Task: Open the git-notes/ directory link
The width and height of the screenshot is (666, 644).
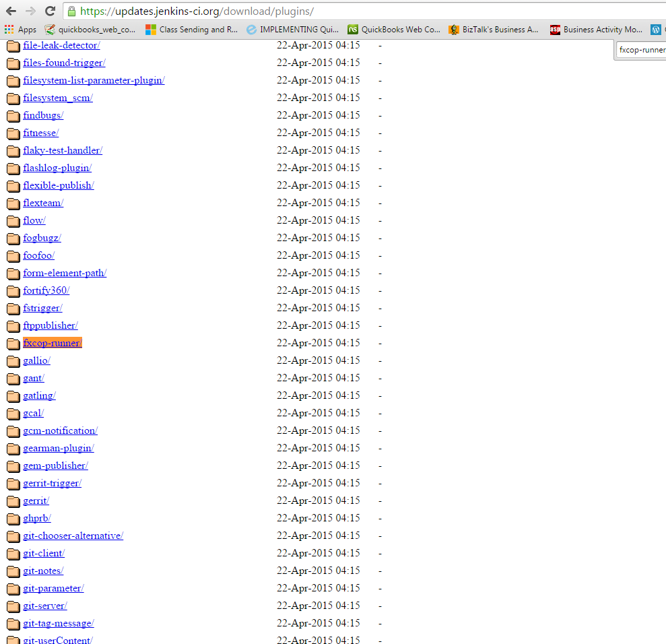Action: click(43, 571)
